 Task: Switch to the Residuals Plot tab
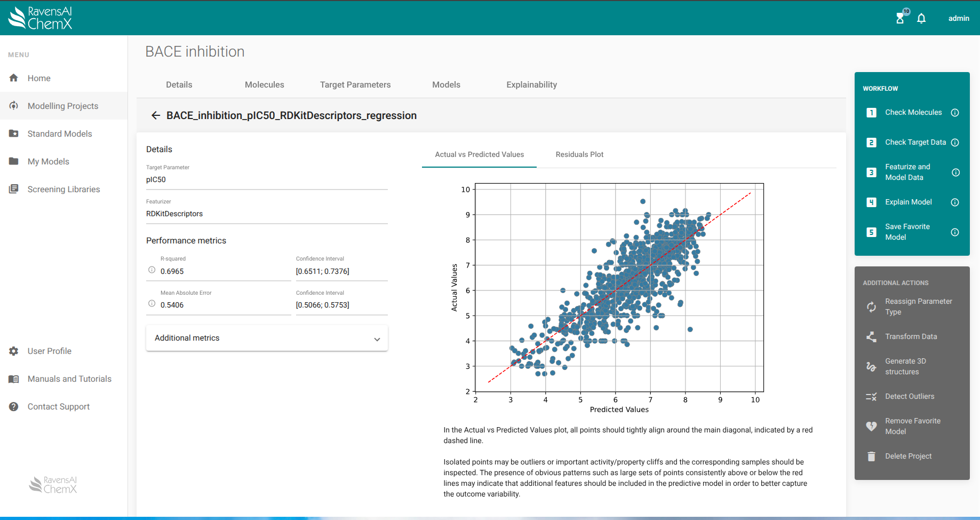click(x=579, y=155)
